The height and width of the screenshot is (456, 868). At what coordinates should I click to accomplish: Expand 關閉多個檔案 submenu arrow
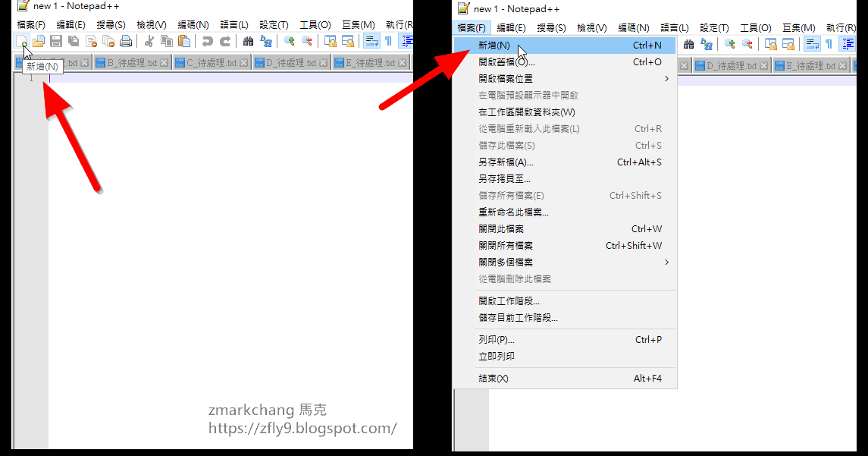(x=666, y=262)
